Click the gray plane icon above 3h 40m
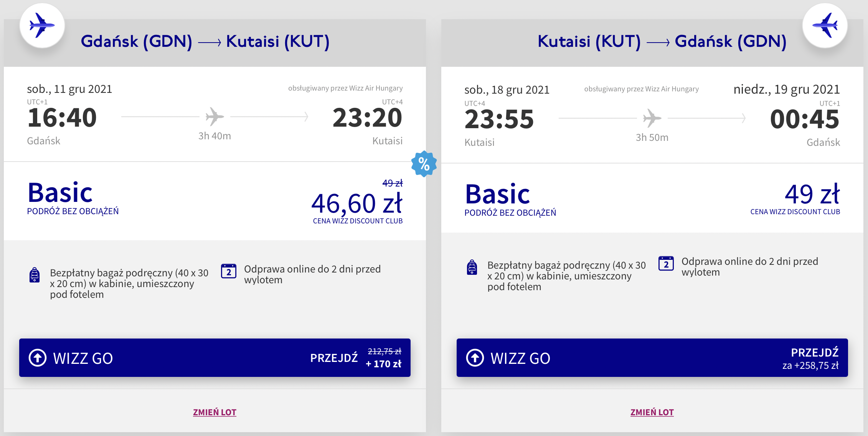This screenshot has height=436, width=868. [215, 117]
